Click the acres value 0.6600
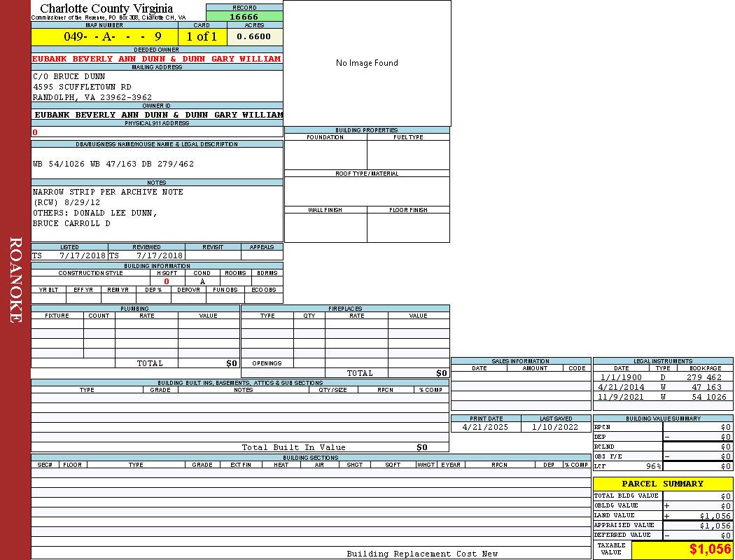 (253, 36)
